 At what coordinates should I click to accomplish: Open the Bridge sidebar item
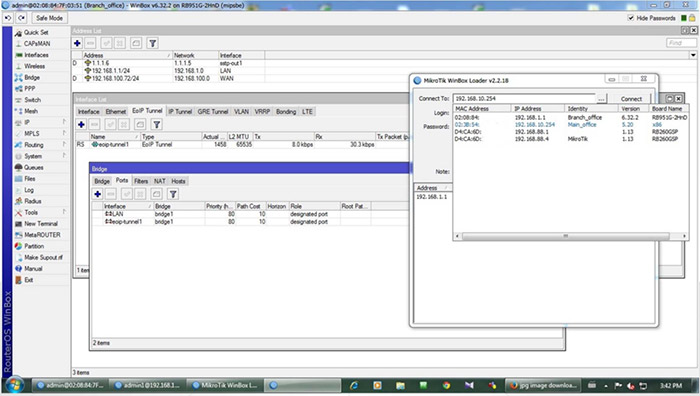click(x=32, y=77)
